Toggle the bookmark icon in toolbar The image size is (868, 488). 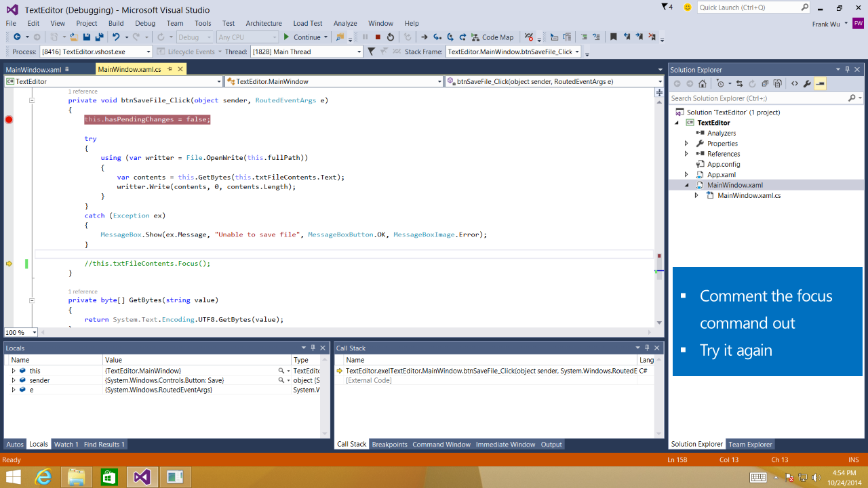pos(613,37)
